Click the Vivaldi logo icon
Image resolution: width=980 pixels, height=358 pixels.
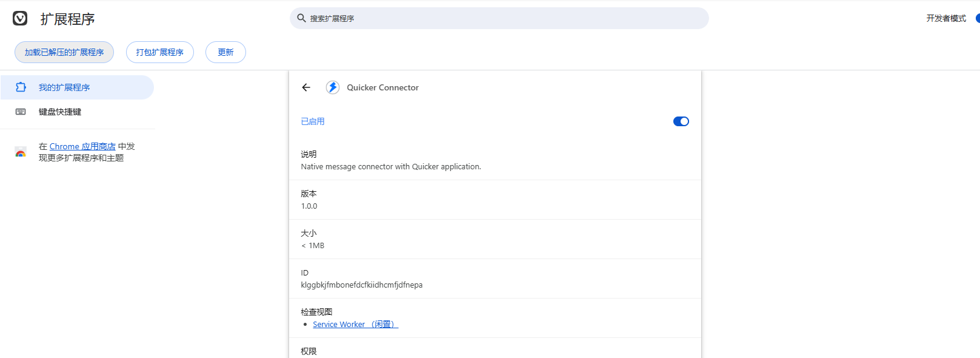tap(20, 18)
